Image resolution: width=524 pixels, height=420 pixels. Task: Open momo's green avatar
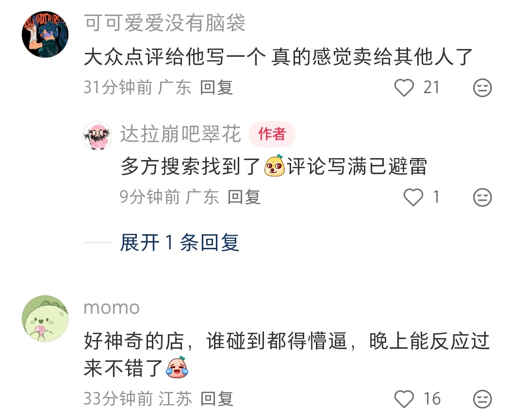[45, 319]
